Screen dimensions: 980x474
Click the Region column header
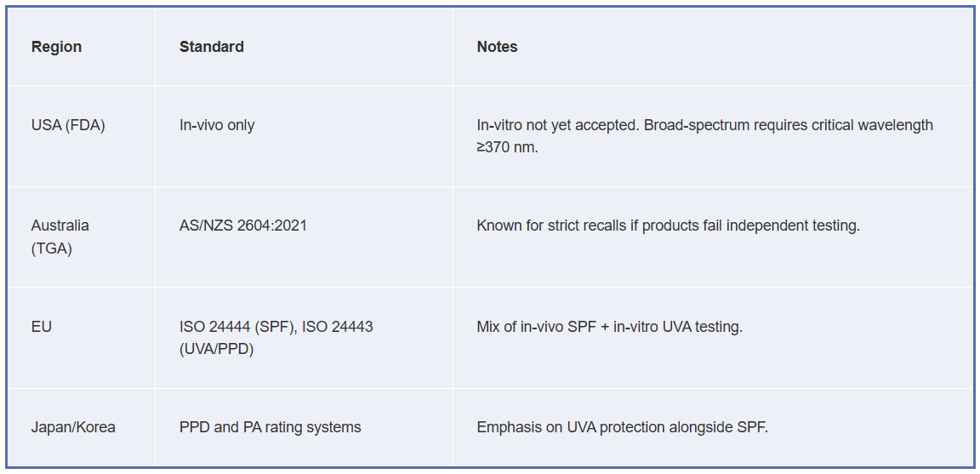tap(56, 47)
